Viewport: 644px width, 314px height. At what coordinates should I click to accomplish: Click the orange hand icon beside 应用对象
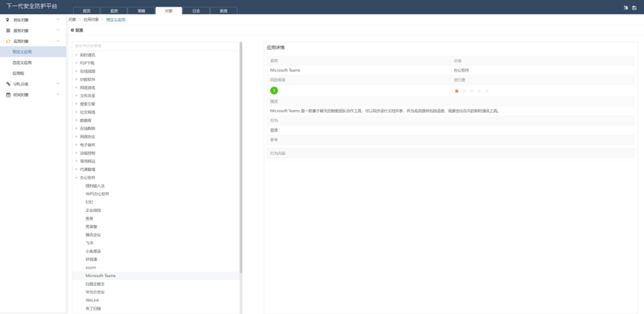click(x=8, y=41)
